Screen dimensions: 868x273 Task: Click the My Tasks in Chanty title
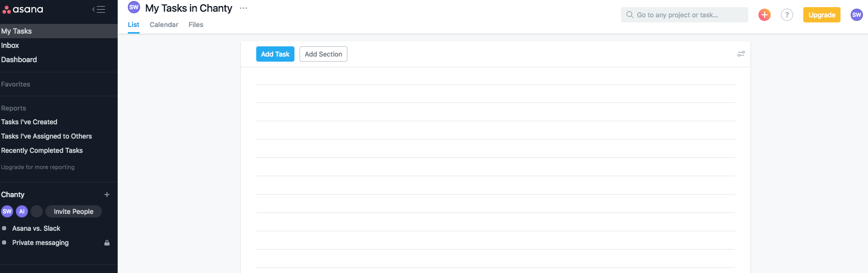(x=188, y=8)
